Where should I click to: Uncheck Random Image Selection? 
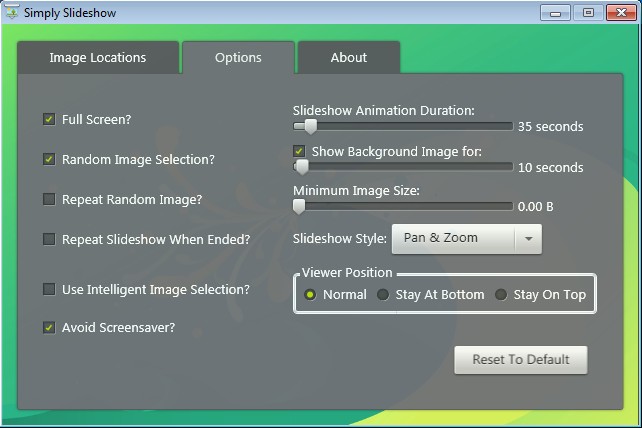click(x=49, y=159)
